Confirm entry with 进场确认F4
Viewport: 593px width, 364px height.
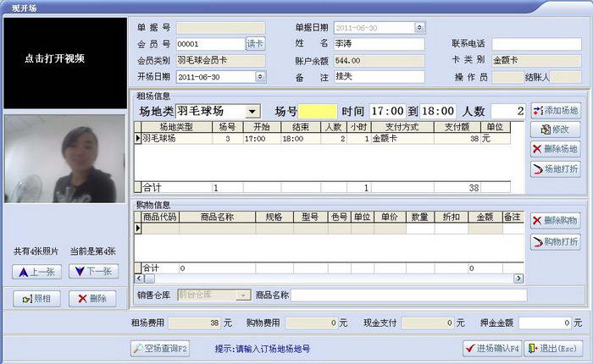pyautogui.click(x=492, y=348)
